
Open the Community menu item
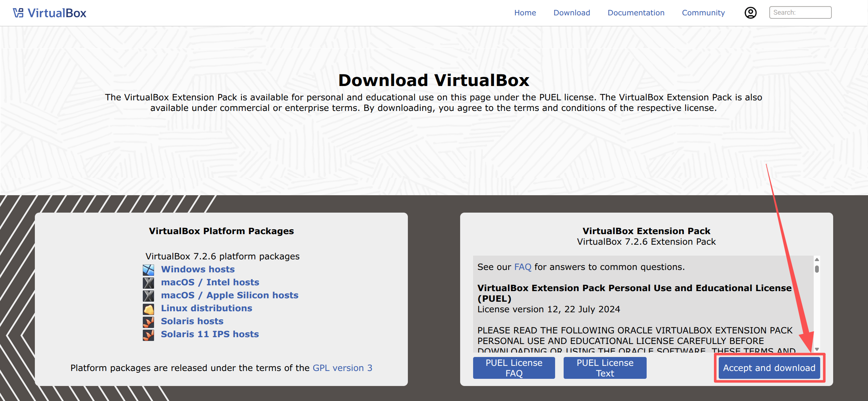coord(703,13)
